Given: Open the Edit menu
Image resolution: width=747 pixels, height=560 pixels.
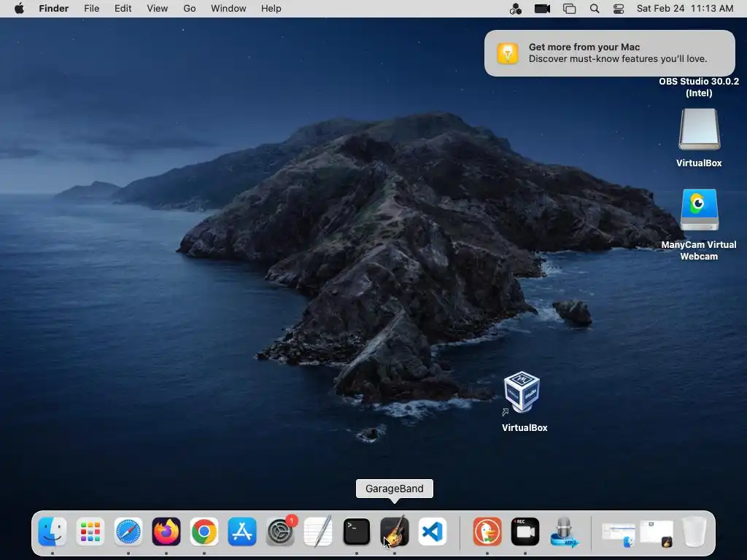Looking at the screenshot, I should click(x=123, y=9).
